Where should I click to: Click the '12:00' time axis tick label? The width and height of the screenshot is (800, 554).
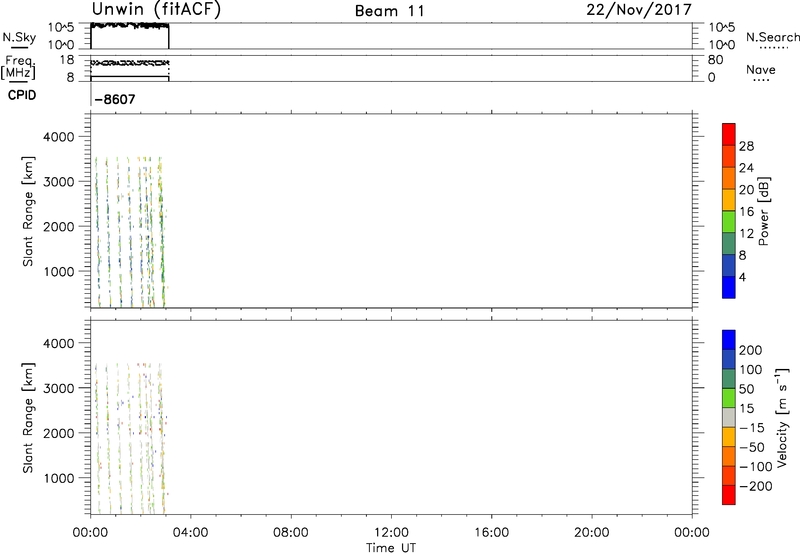pyautogui.click(x=391, y=533)
